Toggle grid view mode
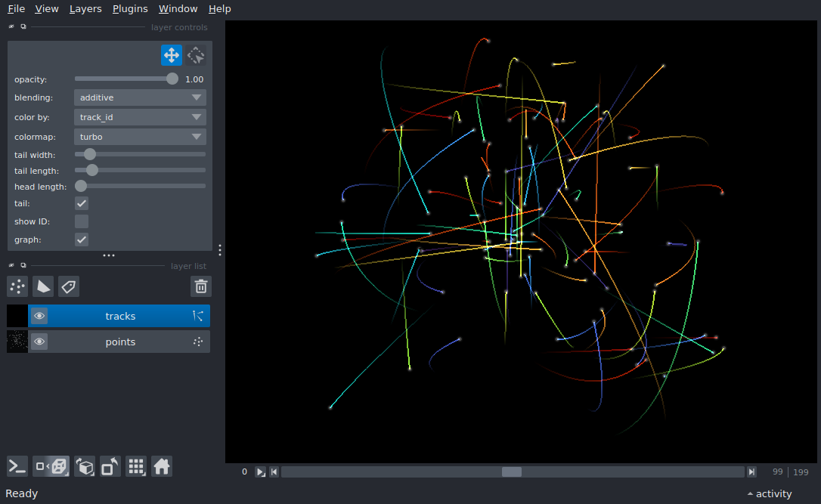Image resolution: width=821 pixels, height=504 pixels. point(136,466)
